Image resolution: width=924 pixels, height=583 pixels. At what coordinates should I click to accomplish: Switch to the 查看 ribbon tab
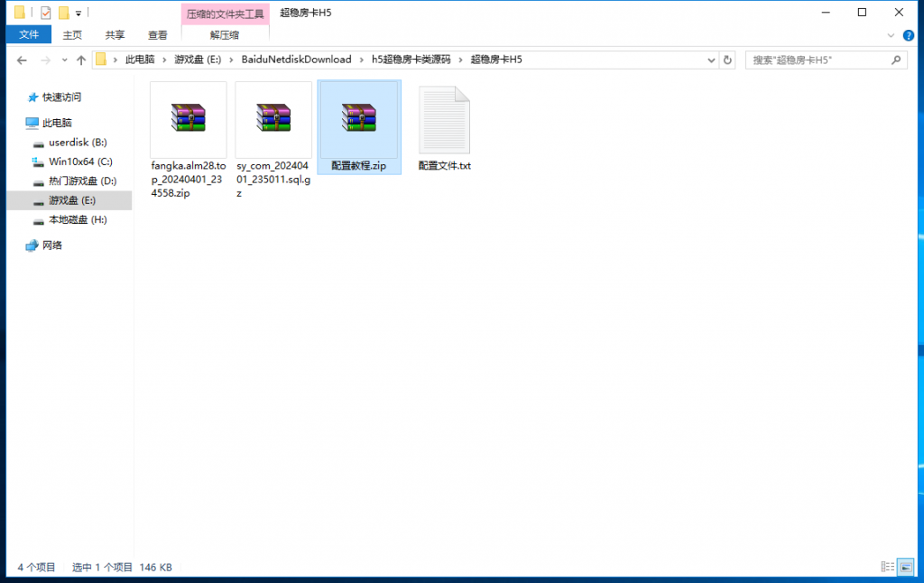(158, 34)
